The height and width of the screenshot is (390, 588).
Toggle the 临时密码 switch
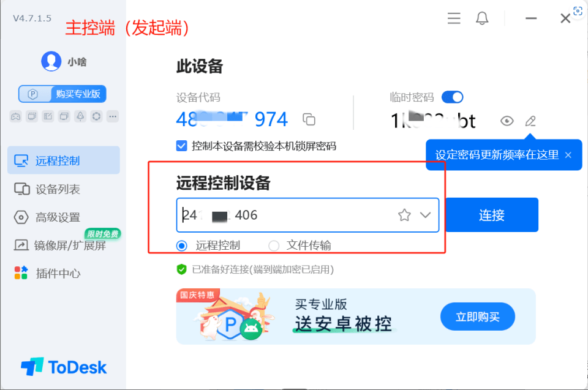pyautogui.click(x=452, y=97)
